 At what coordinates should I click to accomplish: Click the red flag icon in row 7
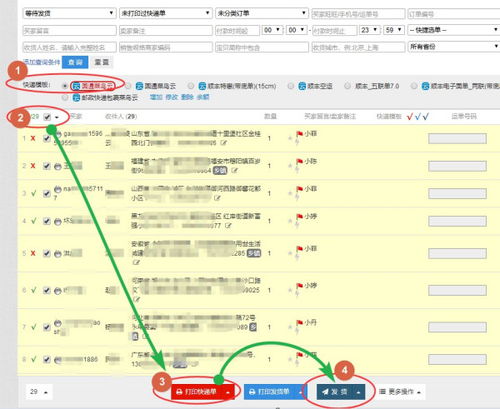pos(299,323)
